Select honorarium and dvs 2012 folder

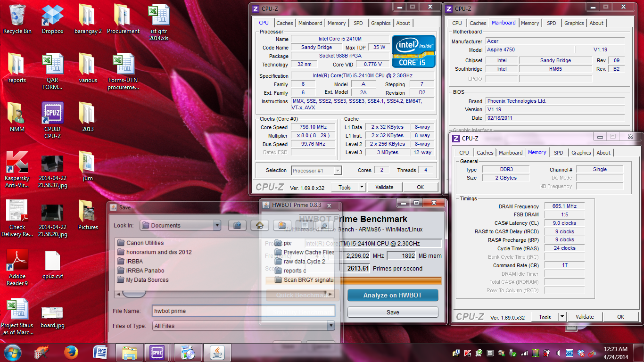point(155,252)
